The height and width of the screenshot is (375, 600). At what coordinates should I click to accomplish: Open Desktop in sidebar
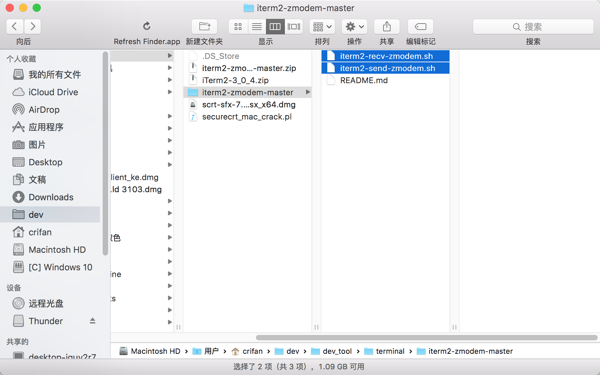(51, 162)
